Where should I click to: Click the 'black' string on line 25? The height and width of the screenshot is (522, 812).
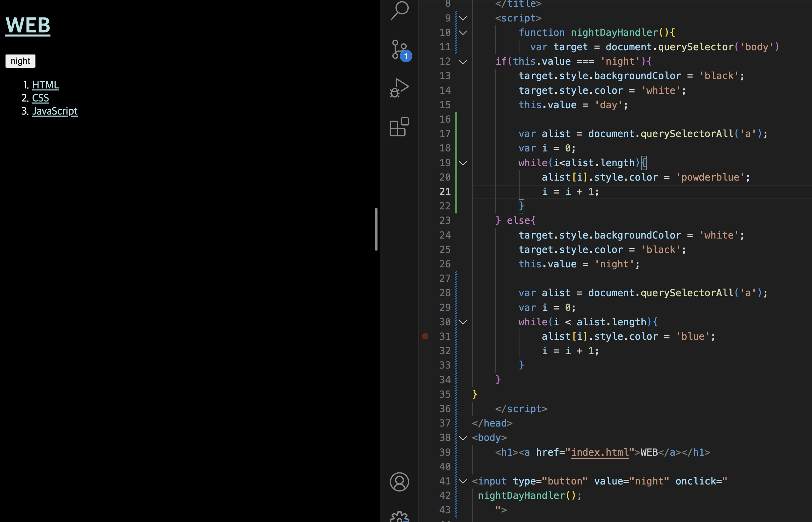click(661, 250)
